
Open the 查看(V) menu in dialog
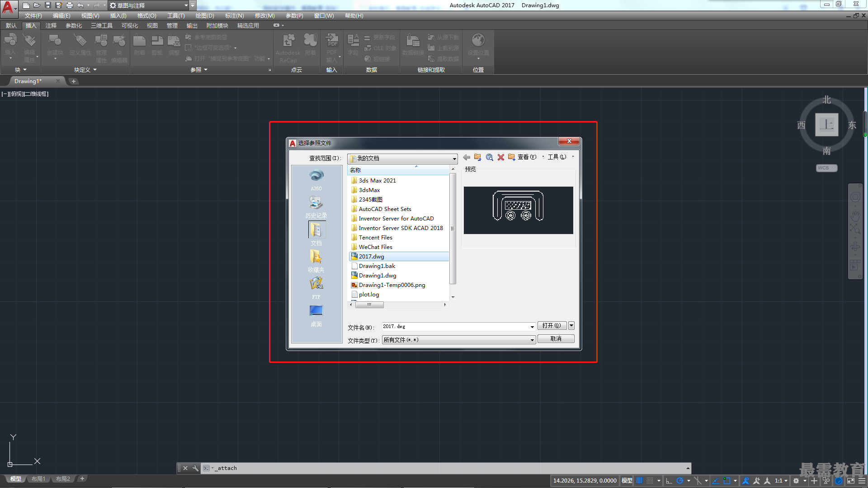point(527,157)
